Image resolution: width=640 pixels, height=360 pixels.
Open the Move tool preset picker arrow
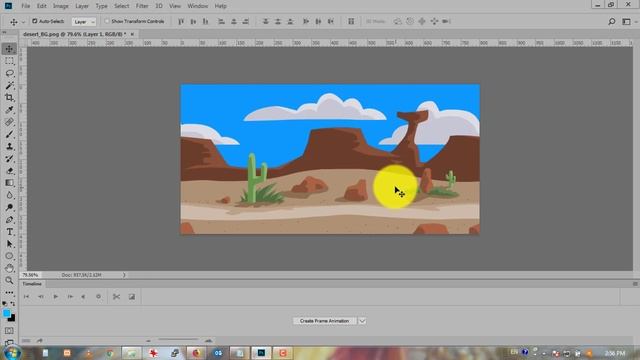tap(23, 22)
